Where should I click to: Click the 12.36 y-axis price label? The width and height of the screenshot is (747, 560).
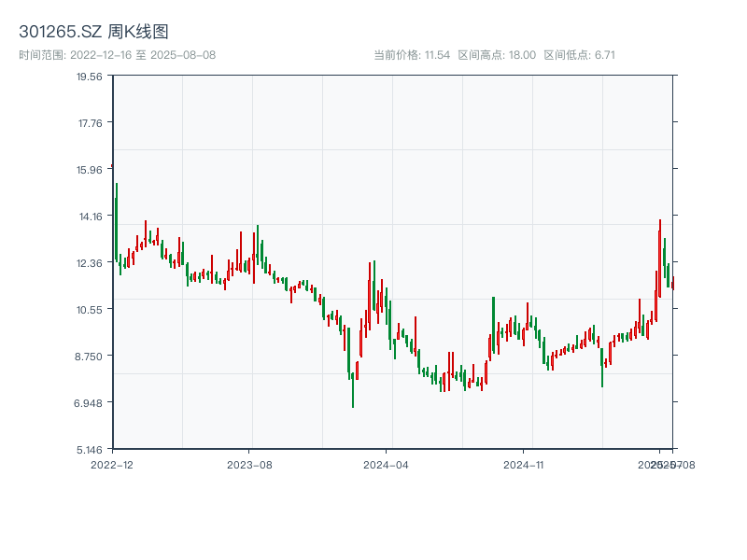90,263
